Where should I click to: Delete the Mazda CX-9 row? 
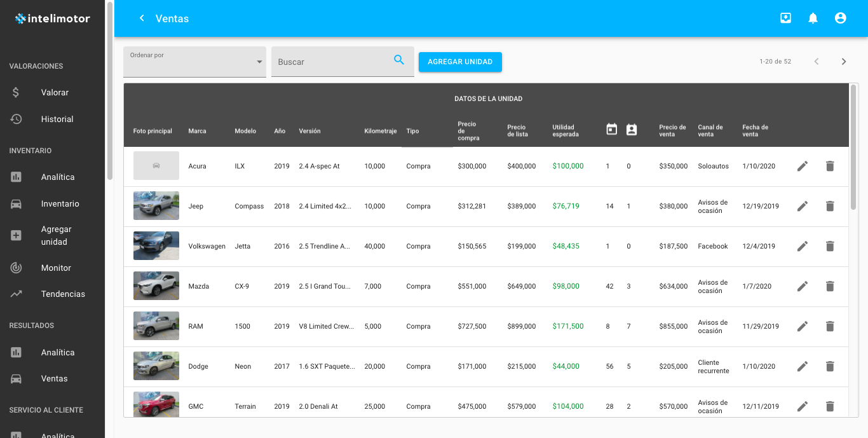pos(829,286)
